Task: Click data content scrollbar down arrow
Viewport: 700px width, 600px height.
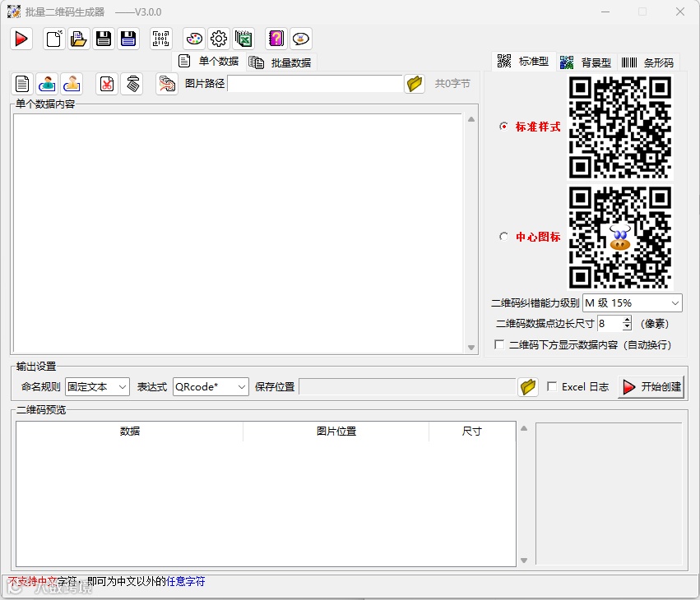Action: pos(471,348)
